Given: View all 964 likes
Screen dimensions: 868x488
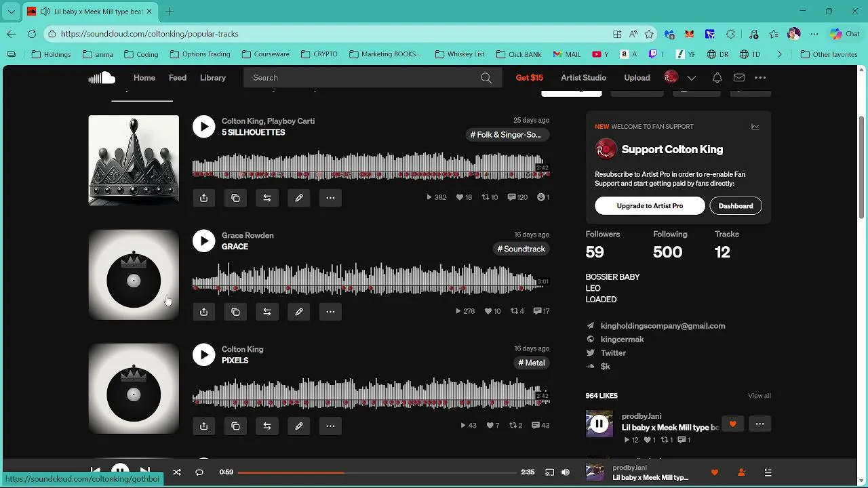Looking at the screenshot, I should (x=759, y=396).
